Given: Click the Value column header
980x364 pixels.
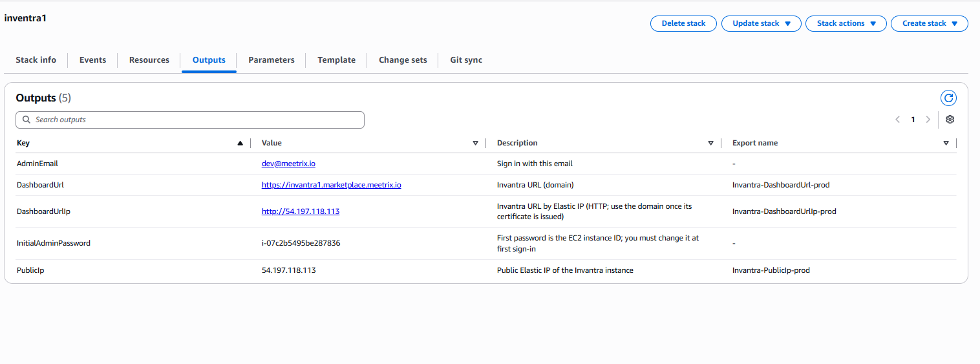Looking at the screenshot, I should (x=272, y=143).
